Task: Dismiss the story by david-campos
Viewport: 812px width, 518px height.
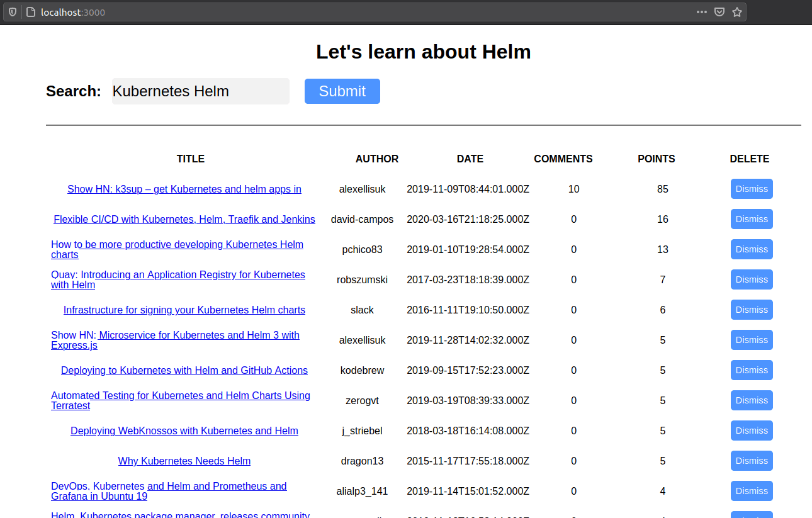Action: (x=751, y=219)
